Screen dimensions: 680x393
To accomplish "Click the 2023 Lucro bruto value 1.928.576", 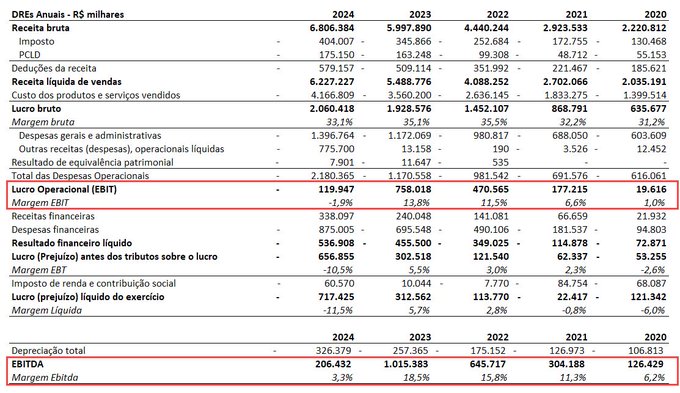I will (409, 108).
